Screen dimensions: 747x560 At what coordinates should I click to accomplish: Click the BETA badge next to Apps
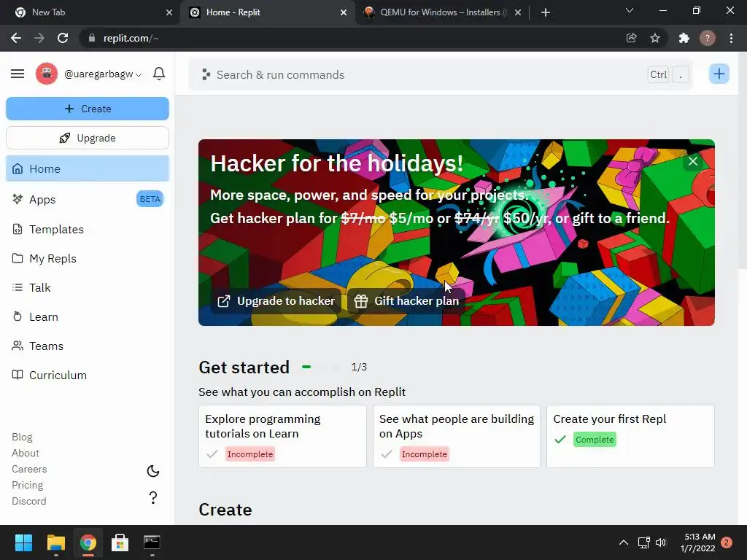point(150,199)
